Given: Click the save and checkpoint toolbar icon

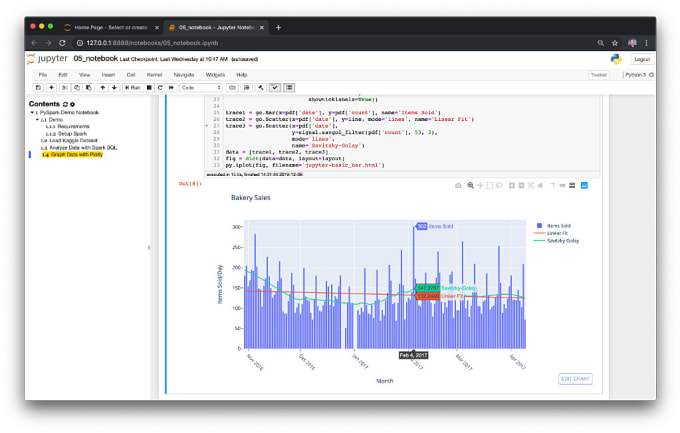Looking at the screenshot, I should click(x=38, y=88).
